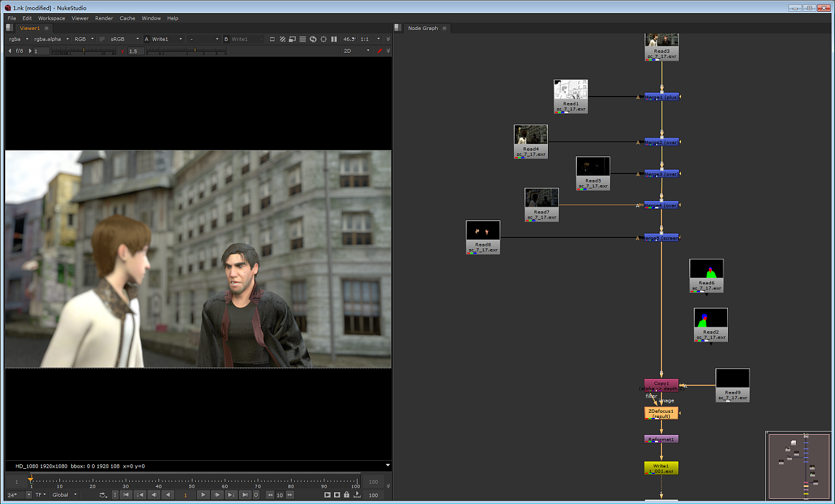Jump to the last frame button

tap(245, 495)
